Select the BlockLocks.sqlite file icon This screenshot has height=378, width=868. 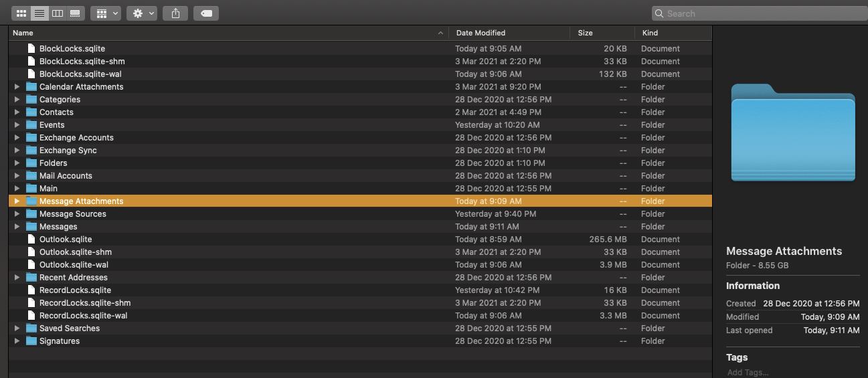(x=31, y=49)
